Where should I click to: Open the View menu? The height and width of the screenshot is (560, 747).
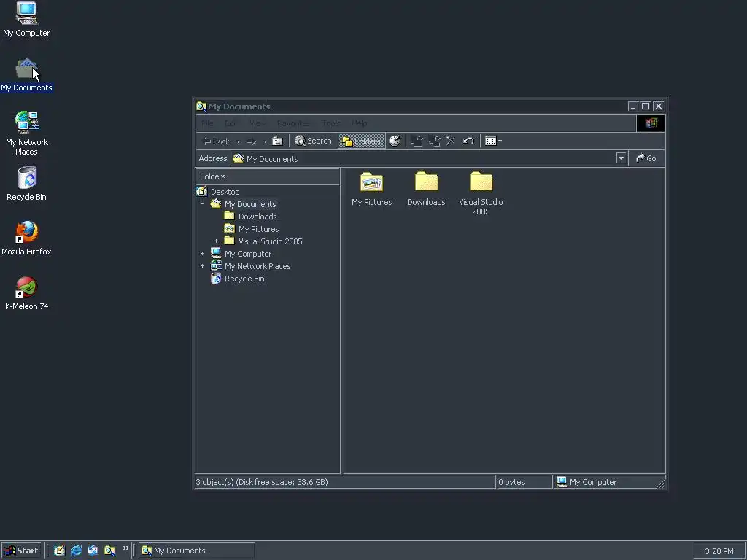tap(258, 123)
